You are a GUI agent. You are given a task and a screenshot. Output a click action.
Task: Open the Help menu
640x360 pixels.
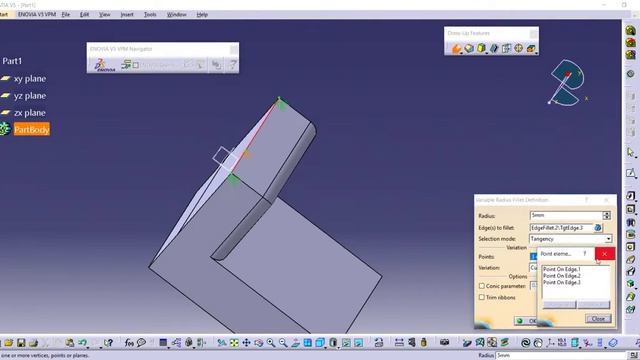(x=202, y=14)
